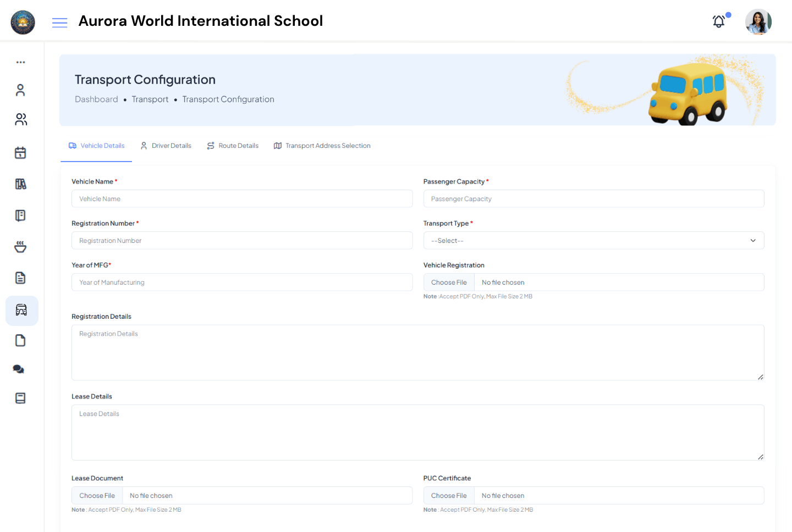
Task: Click inside the Vehicle Name input field
Action: 242,198
